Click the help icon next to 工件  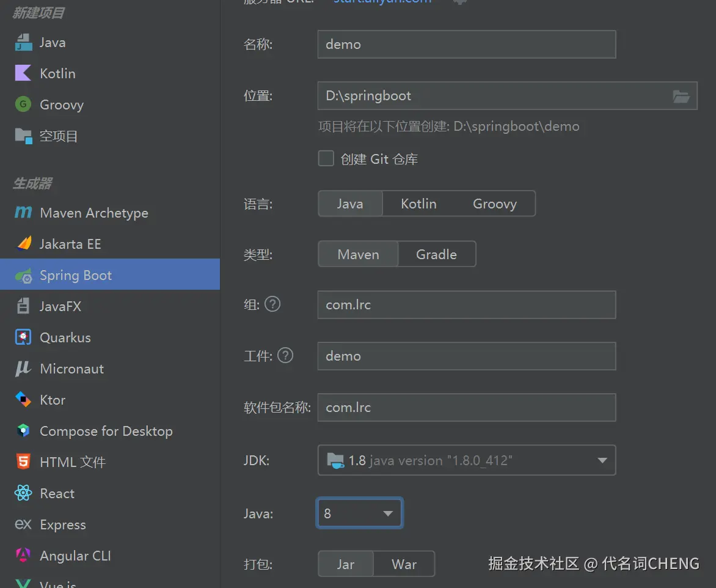tap(285, 356)
